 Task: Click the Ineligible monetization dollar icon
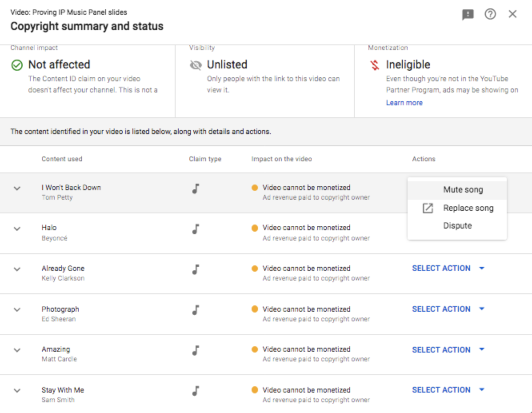point(375,65)
